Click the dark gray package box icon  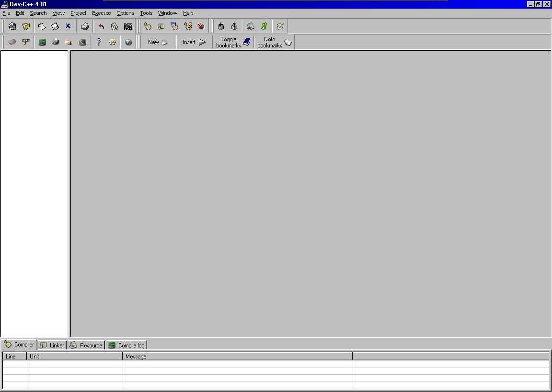pyautogui.click(x=82, y=42)
